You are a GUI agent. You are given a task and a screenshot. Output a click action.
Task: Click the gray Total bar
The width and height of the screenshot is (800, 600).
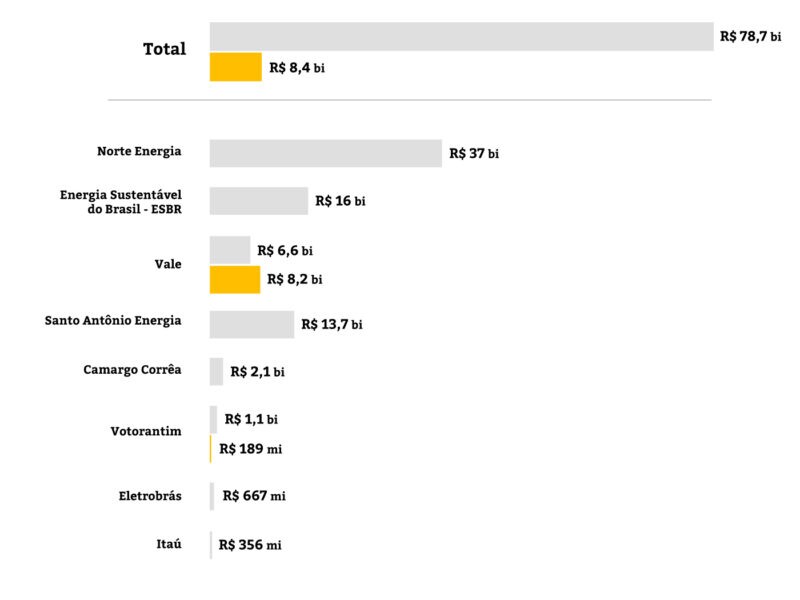[x=461, y=37]
